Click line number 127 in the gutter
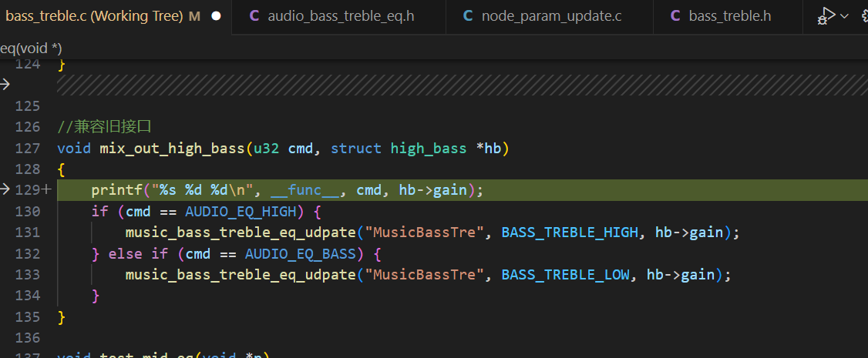 28,148
